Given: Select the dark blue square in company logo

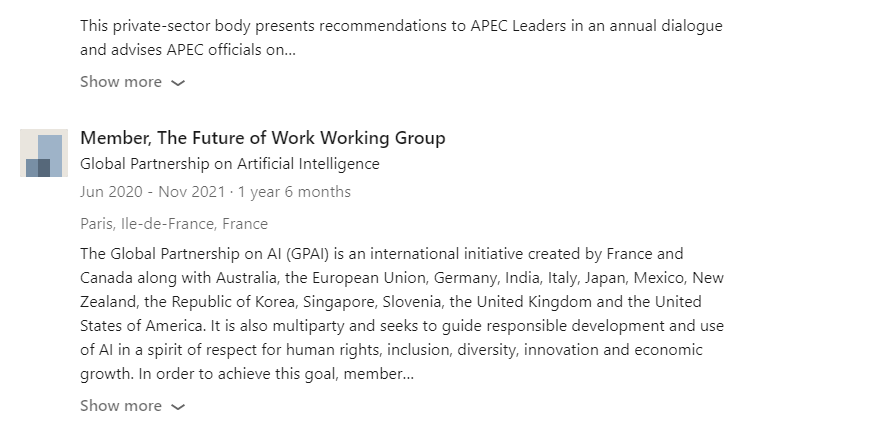Looking at the screenshot, I should pyautogui.click(x=38, y=167).
